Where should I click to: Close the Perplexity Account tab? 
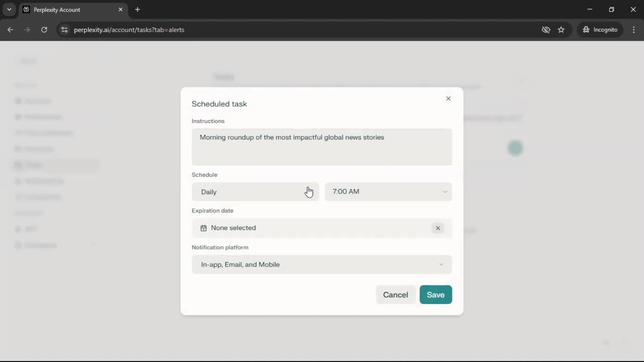click(120, 10)
